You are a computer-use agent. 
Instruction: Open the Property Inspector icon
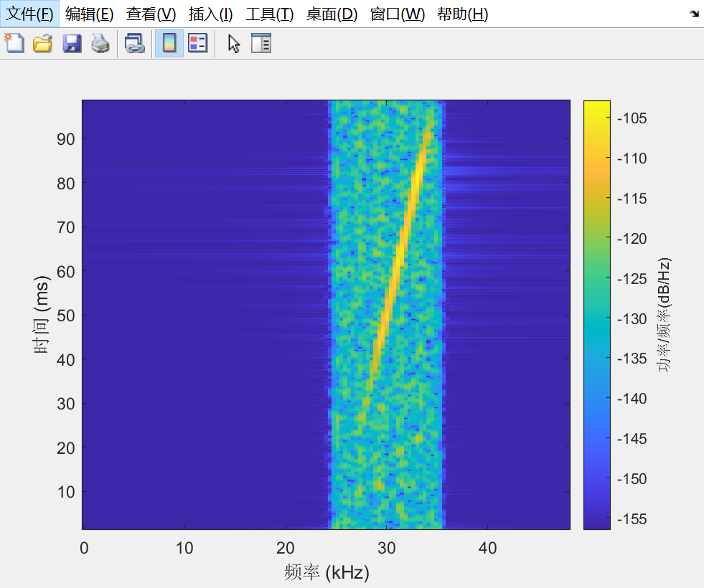coord(261,44)
